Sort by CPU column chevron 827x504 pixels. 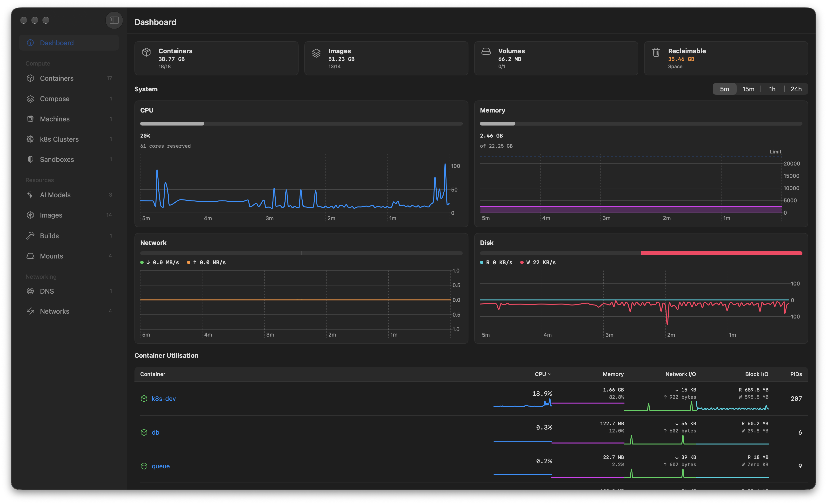click(x=550, y=374)
